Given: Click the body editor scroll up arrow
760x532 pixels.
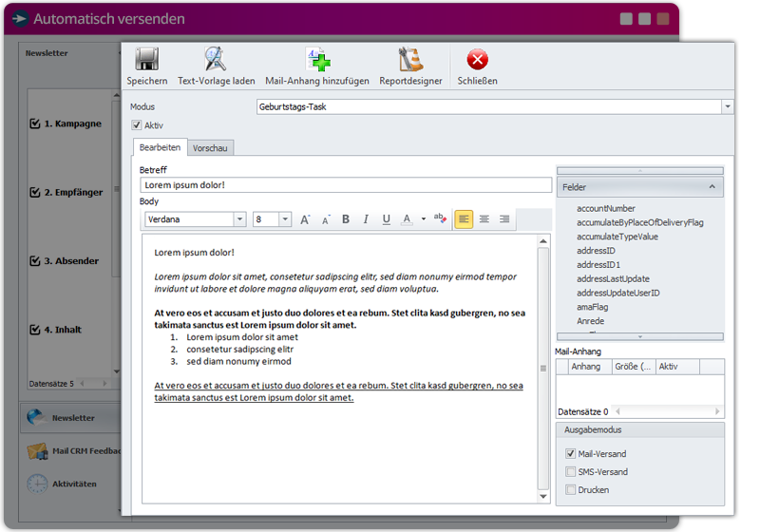Looking at the screenshot, I should [543, 240].
